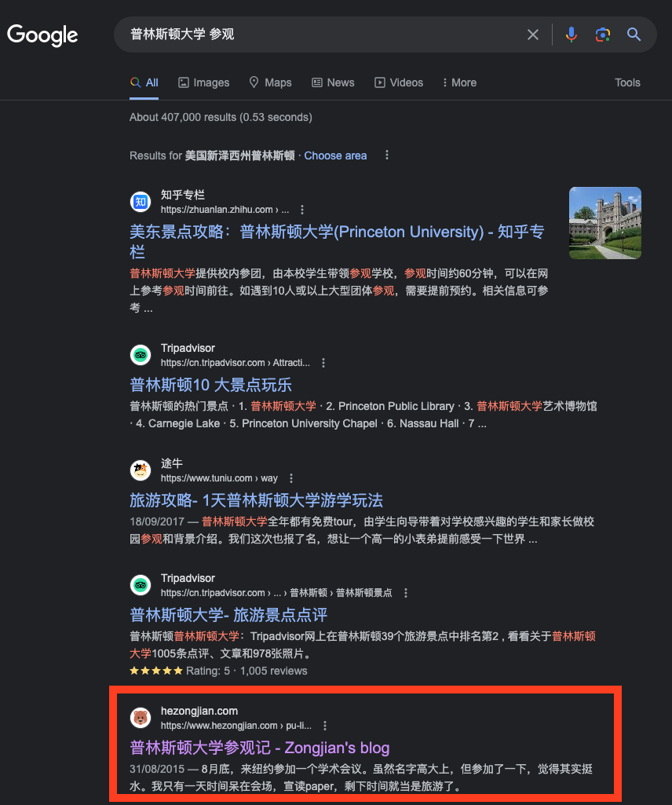Click inside the search input field
672x805 pixels.
pyautogui.click(x=314, y=34)
